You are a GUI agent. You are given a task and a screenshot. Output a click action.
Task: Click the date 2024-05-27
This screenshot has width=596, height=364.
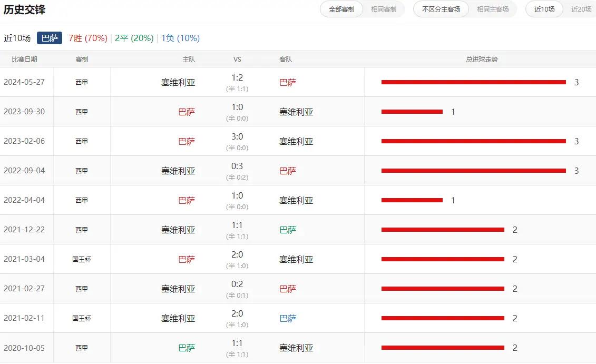[x=24, y=82]
